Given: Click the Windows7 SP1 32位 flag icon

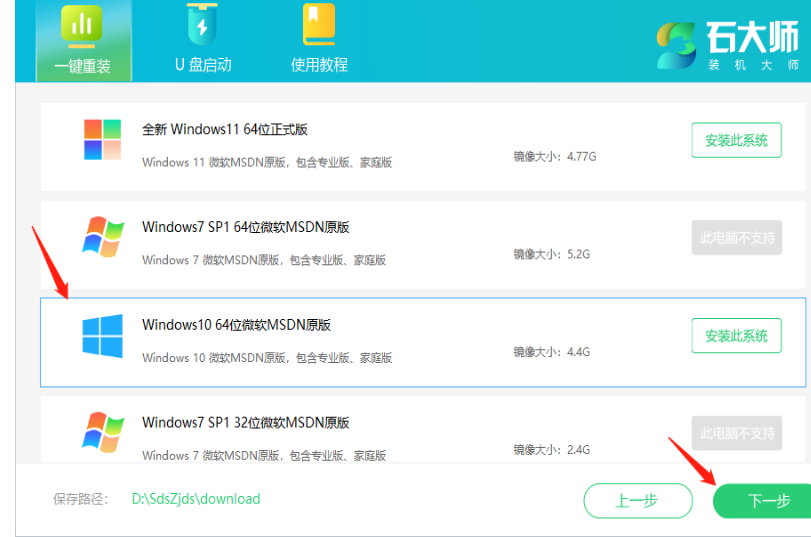Looking at the screenshot, I should click(x=103, y=432).
